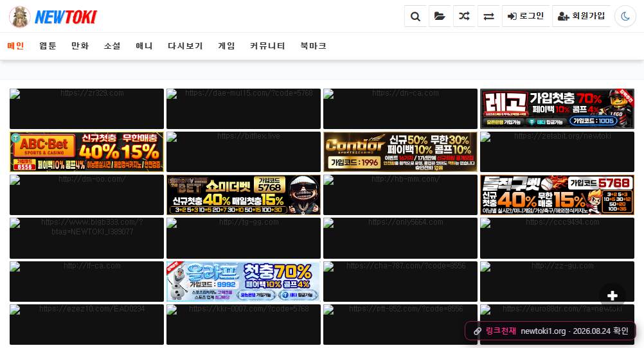Open the 북마크 menu
644x348 pixels.
click(x=314, y=46)
